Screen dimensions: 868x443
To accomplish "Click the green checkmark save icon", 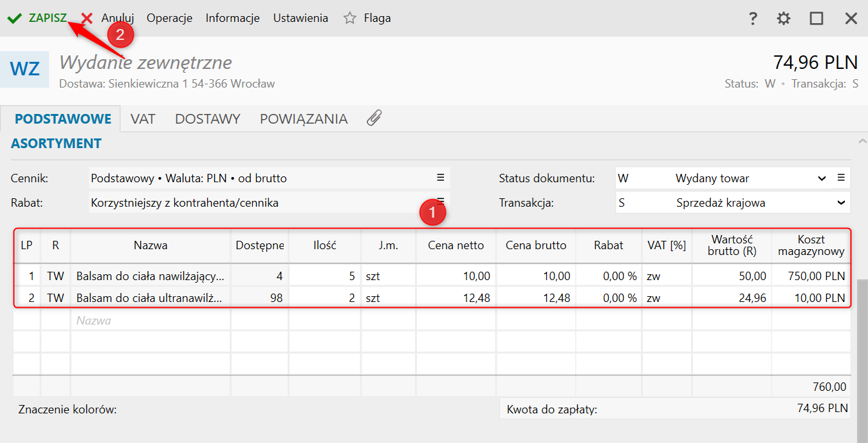I will coord(14,18).
